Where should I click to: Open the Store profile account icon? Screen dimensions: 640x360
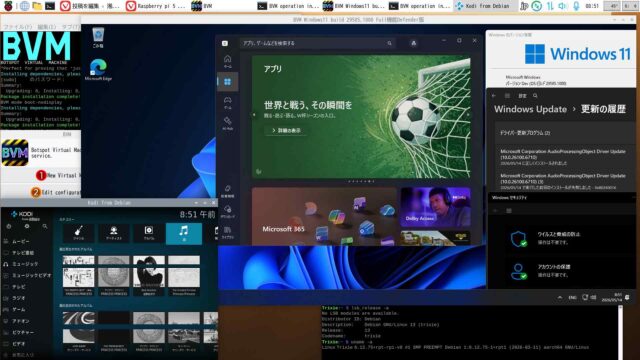pos(413,43)
